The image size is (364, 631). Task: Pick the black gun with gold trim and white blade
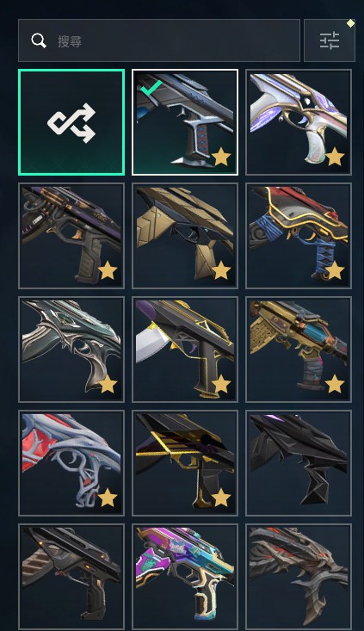point(185,350)
